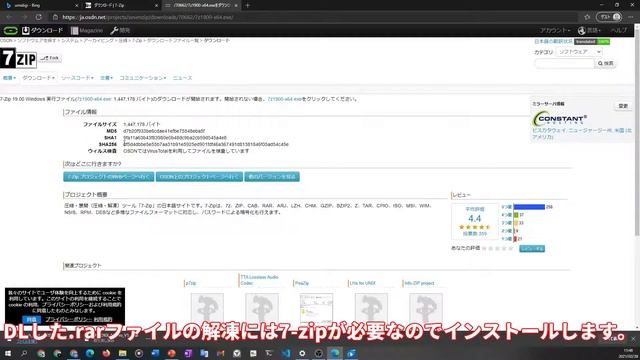
Task: Click the taskbar search magnifier icon
Action: (24, 353)
